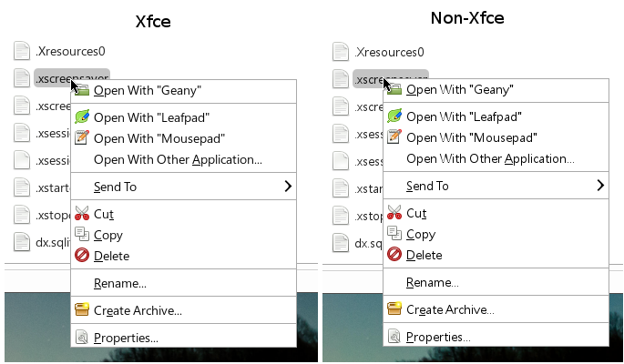The image size is (624, 364).
Task: Click red Delete icon in Non-Xfce menu
Action: click(x=394, y=254)
